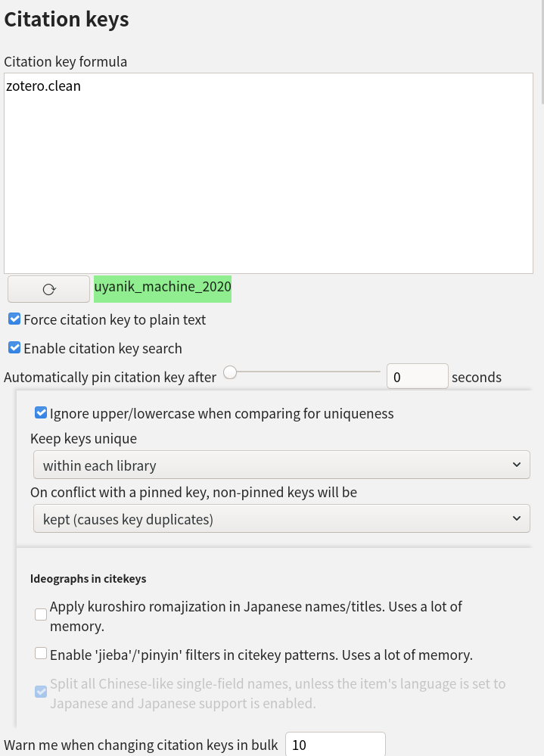Select the bulk change warning field showing 10

click(335, 745)
